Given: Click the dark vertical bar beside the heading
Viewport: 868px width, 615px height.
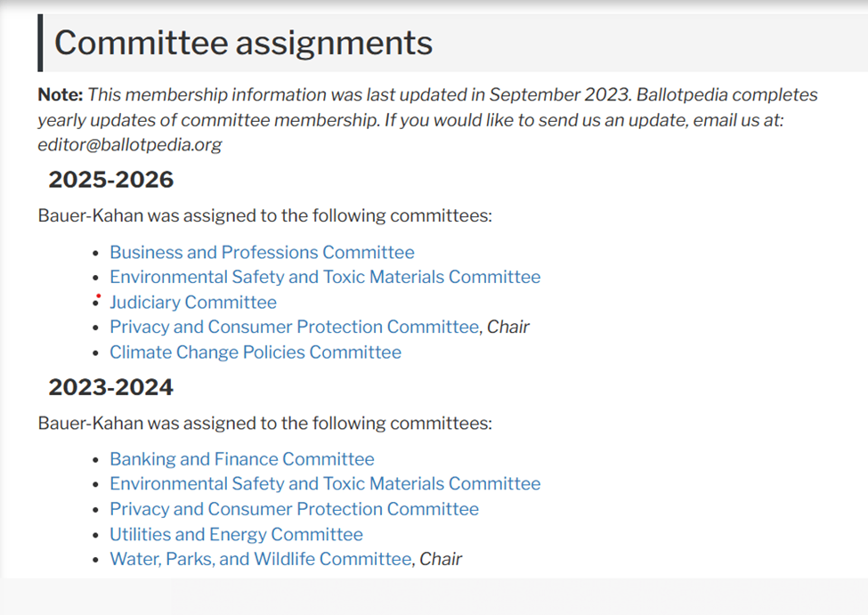Looking at the screenshot, I should coord(40,43).
